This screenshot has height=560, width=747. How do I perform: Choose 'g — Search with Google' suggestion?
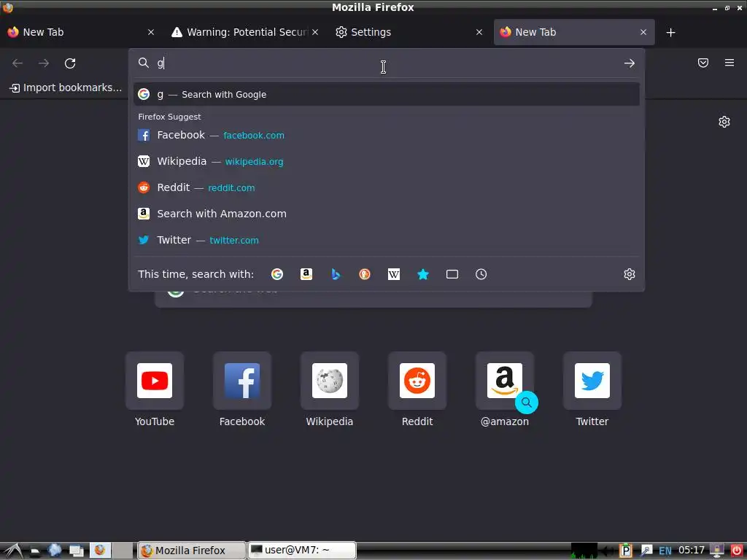[387, 94]
